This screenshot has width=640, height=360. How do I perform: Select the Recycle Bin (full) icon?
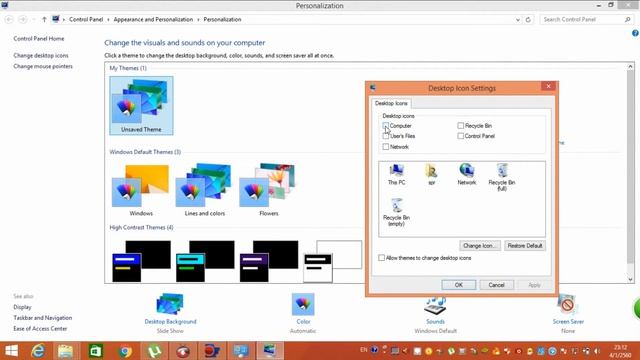502,177
